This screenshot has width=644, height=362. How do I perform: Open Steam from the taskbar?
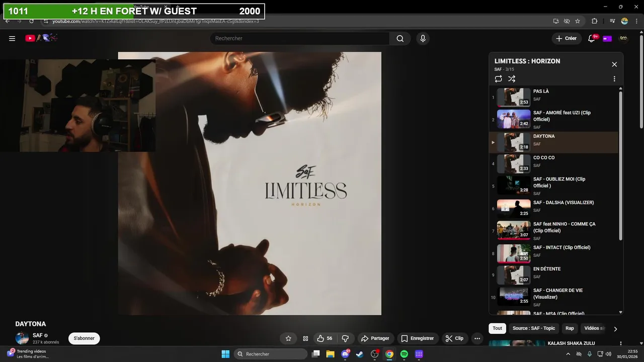360,354
